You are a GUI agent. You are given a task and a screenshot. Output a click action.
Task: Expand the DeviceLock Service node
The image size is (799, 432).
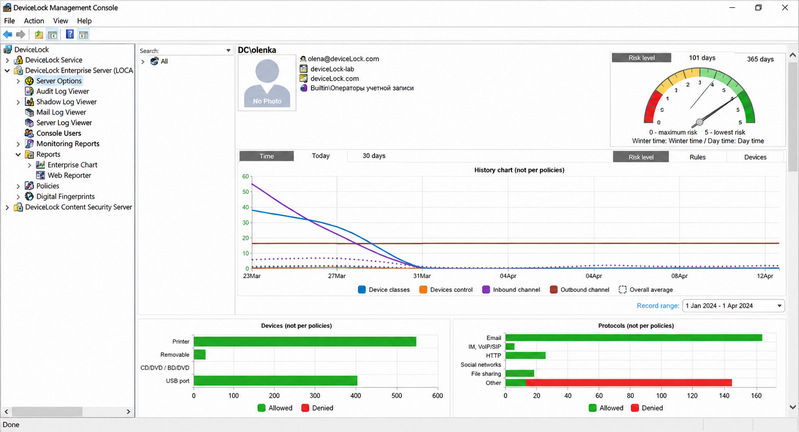pos(7,60)
